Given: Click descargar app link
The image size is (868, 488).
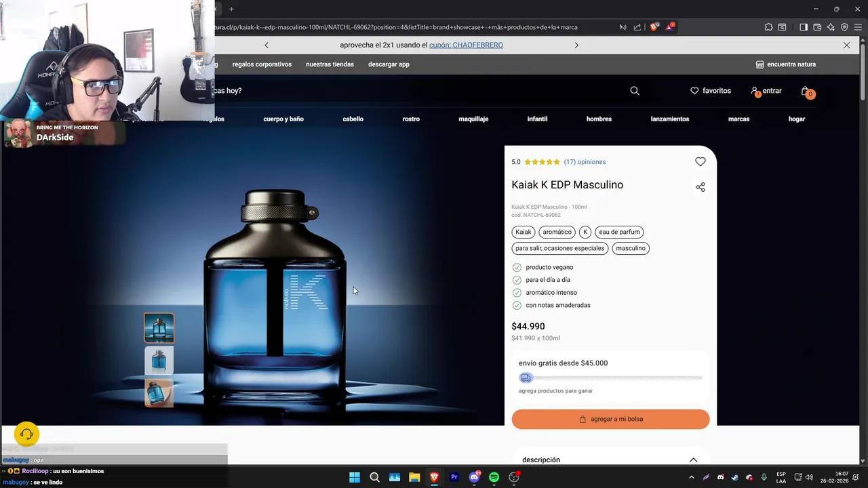Looking at the screenshot, I should pyautogui.click(x=389, y=64).
